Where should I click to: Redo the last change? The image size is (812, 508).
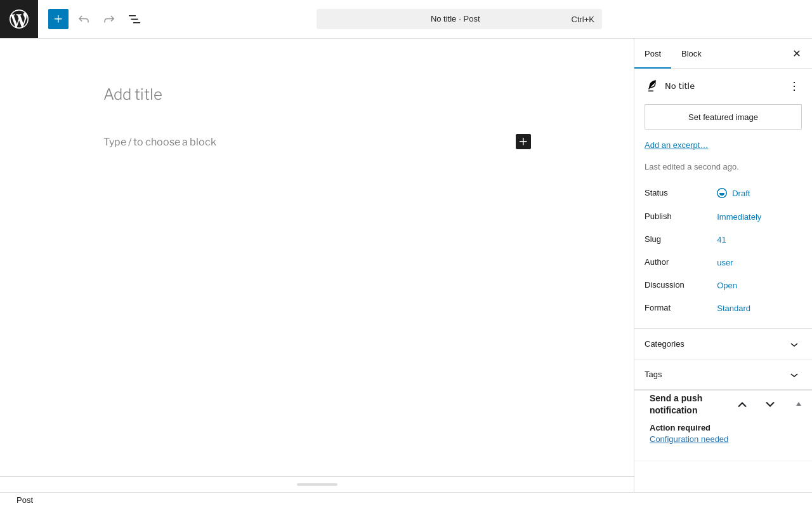[x=109, y=19]
